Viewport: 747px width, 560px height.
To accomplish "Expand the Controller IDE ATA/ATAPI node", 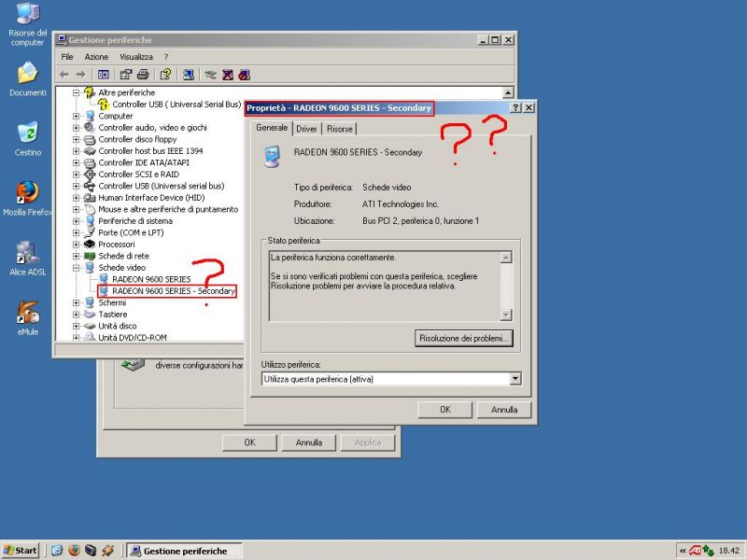I will (77, 162).
